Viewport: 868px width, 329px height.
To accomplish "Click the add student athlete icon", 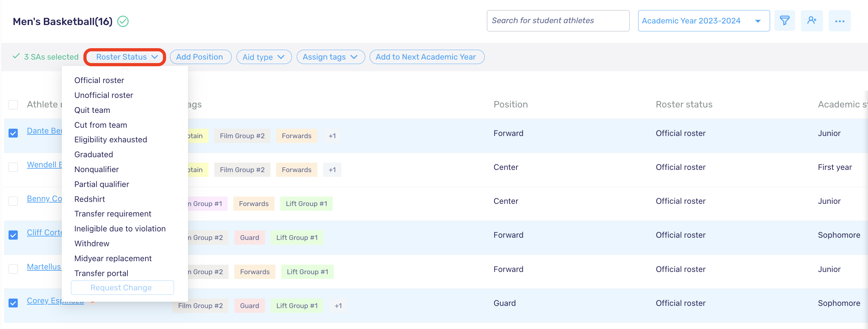I will [x=811, y=21].
